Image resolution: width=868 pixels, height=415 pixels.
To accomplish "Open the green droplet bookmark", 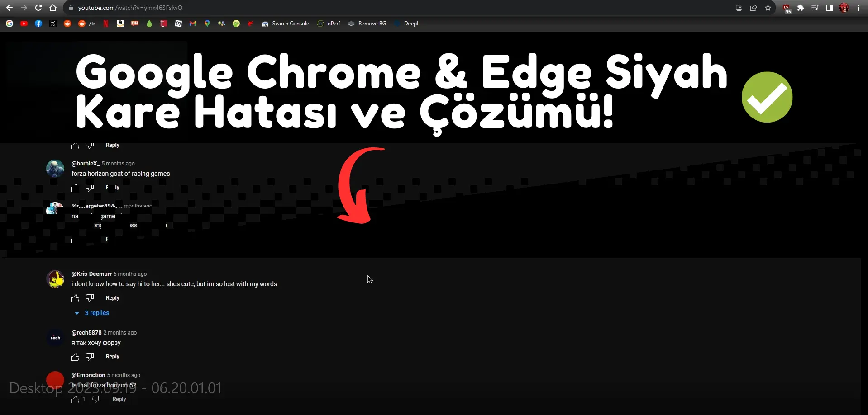I will click(x=149, y=24).
